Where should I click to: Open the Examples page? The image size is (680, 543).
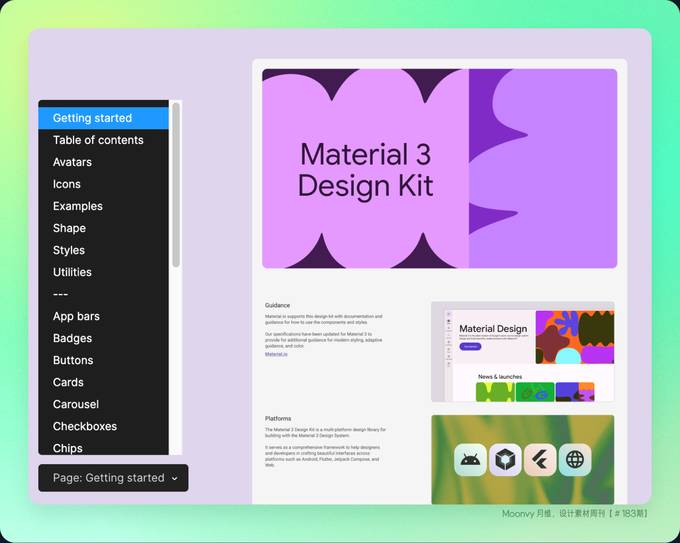103,206
